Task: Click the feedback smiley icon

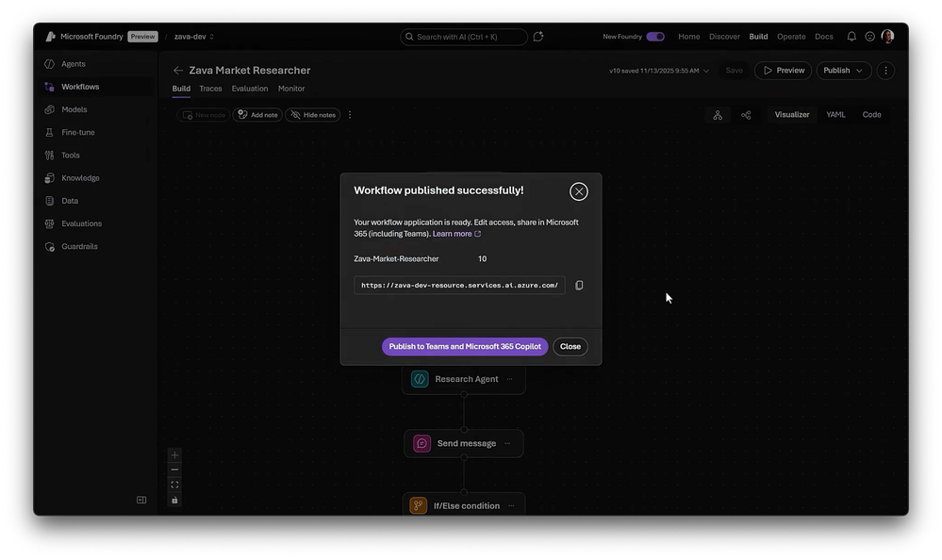Action: coord(869,37)
